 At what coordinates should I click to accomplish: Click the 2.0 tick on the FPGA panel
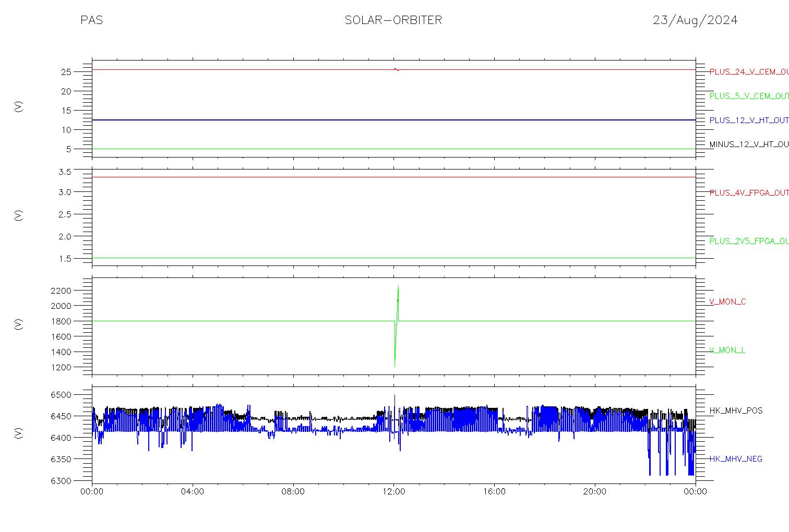(64, 236)
